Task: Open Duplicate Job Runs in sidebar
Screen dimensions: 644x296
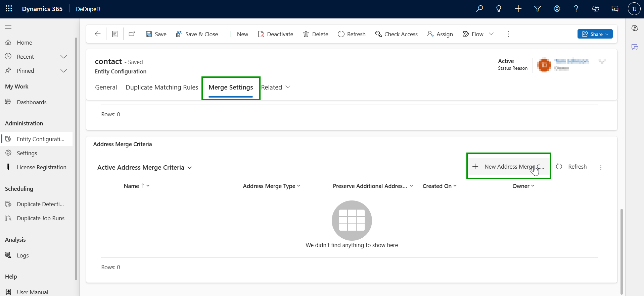Action: [41, 218]
